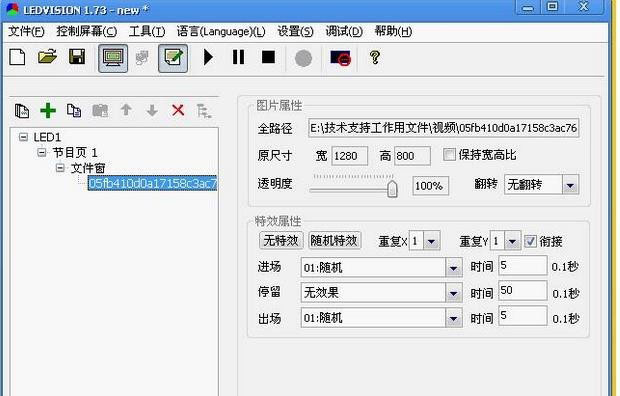Open the 重复X dropdown
This screenshot has width=620, height=396.
pyautogui.click(x=432, y=241)
